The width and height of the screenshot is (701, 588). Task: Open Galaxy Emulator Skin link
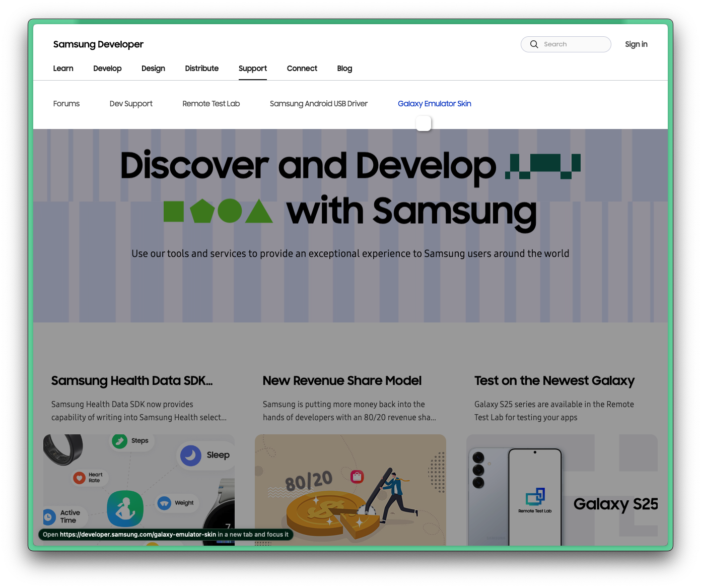[x=435, y=104]
